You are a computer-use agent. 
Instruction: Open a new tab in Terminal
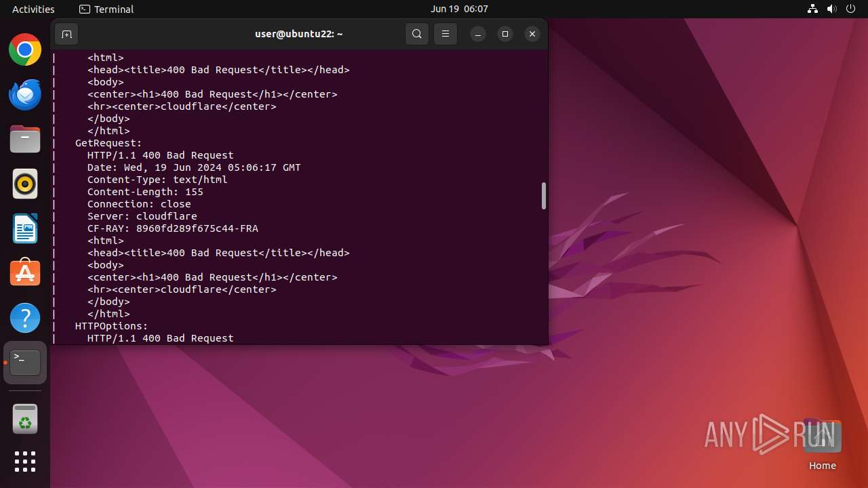(x=66, y=34)
